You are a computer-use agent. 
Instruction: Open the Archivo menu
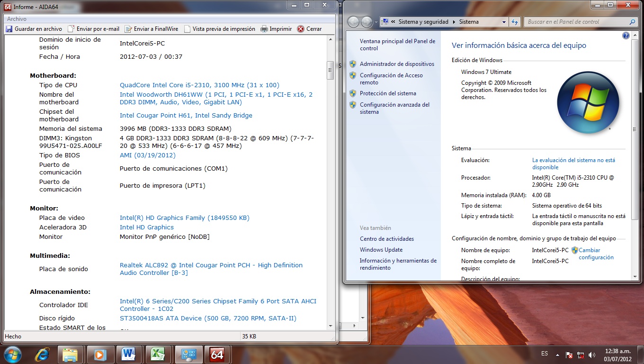pyautogui.click(x=17, y=19)
